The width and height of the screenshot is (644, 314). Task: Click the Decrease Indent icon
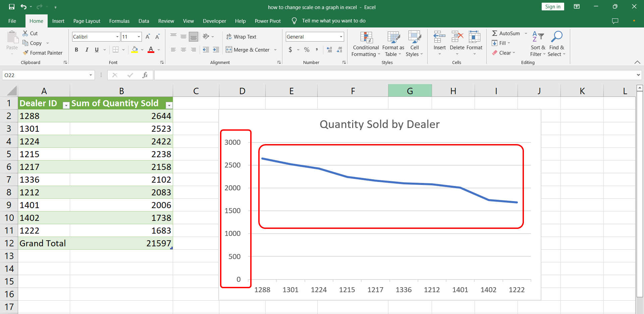coord(206,50)
